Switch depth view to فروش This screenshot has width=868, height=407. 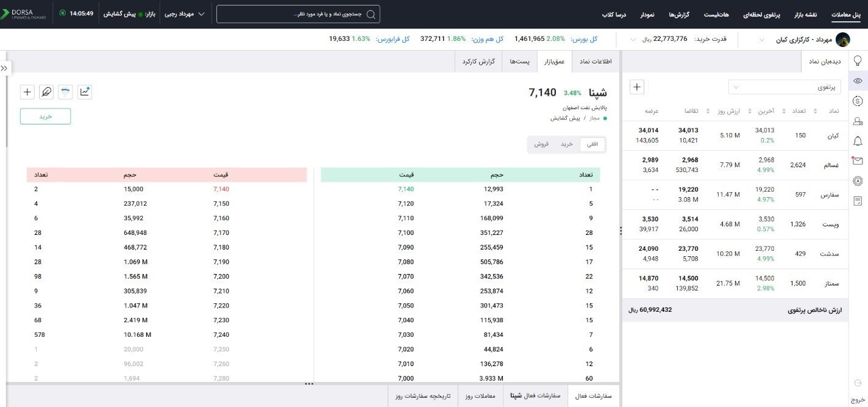(x=541, y=144)
